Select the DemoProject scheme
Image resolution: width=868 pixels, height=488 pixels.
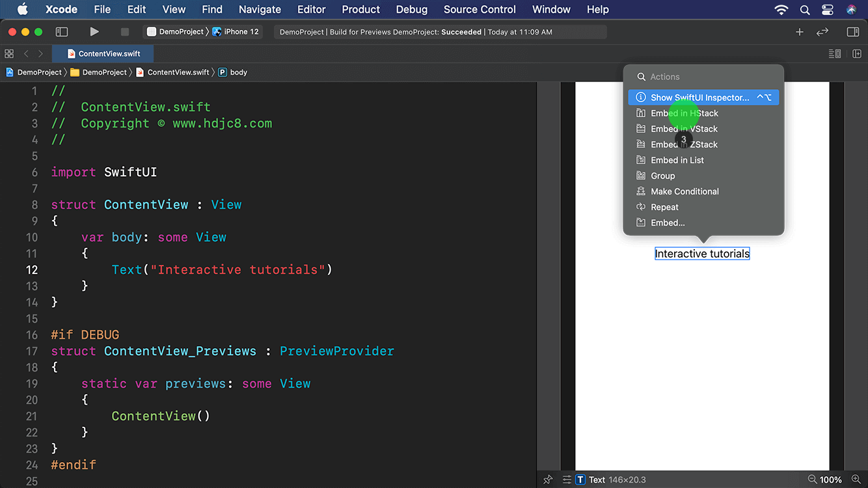pyautogui.click(x=176, y=32)
